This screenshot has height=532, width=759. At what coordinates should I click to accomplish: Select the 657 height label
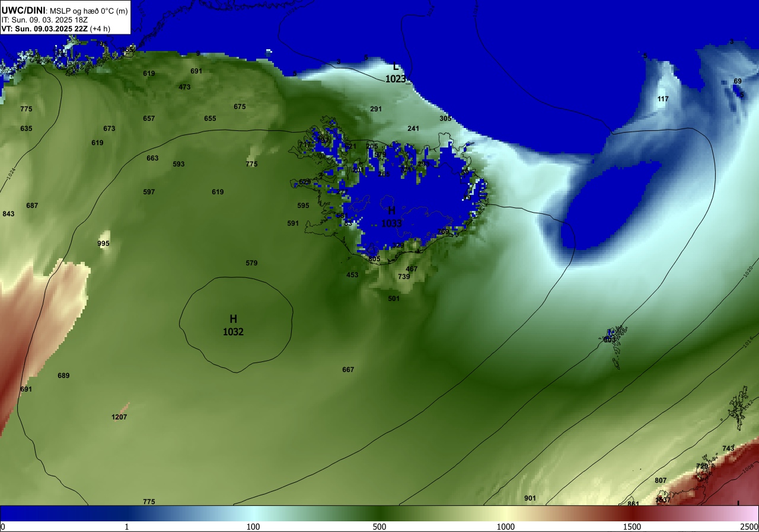[149, 118]
